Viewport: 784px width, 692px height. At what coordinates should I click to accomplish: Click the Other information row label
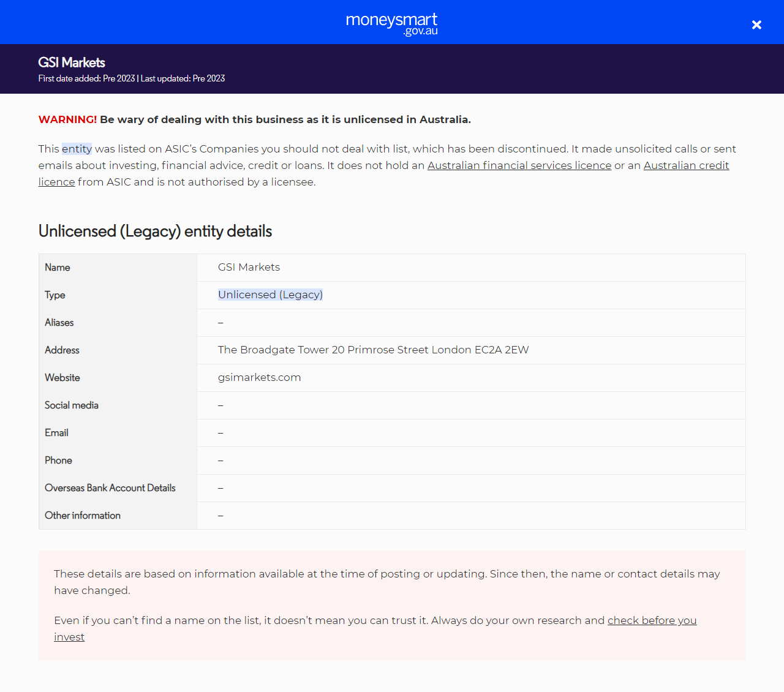click(82, 516)
